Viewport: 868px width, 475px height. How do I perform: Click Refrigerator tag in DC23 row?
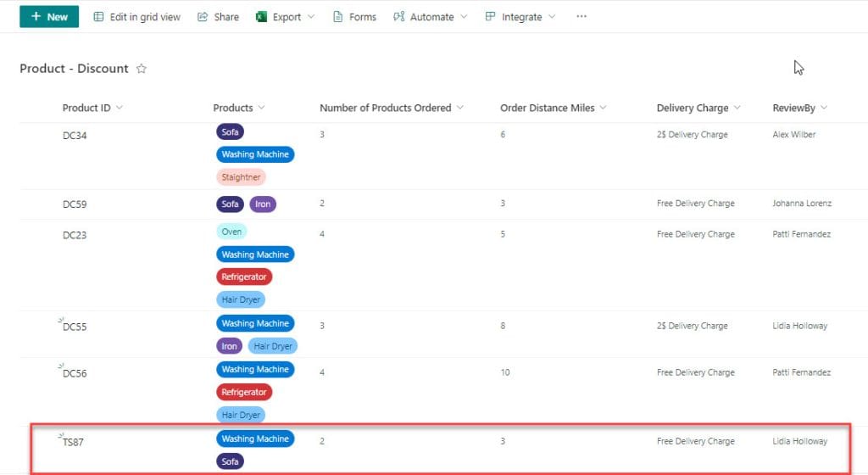point(244,277)
